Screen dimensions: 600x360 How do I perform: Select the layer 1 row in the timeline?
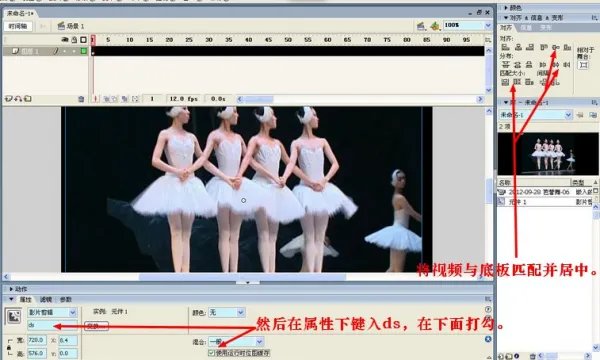pos(46,51)
